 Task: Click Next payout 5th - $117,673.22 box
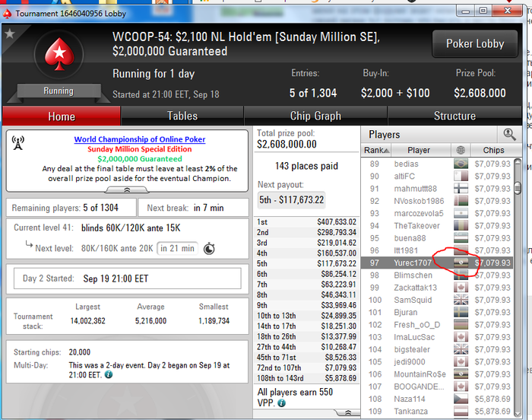pyautogui.click(x=291, y=200)
